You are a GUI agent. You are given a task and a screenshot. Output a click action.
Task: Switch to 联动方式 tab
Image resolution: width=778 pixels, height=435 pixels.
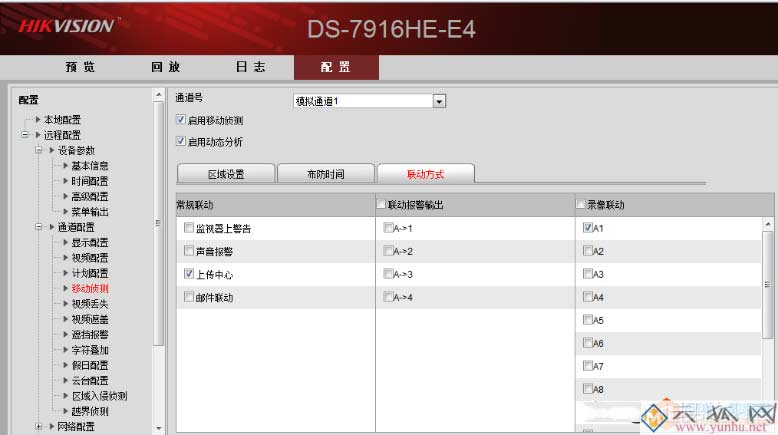click(426, 174)
